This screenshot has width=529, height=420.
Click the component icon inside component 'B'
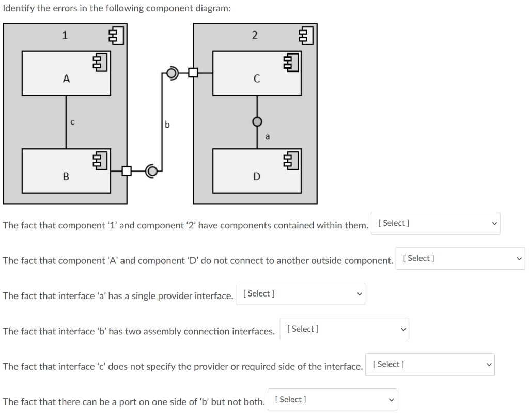point(99,160)
